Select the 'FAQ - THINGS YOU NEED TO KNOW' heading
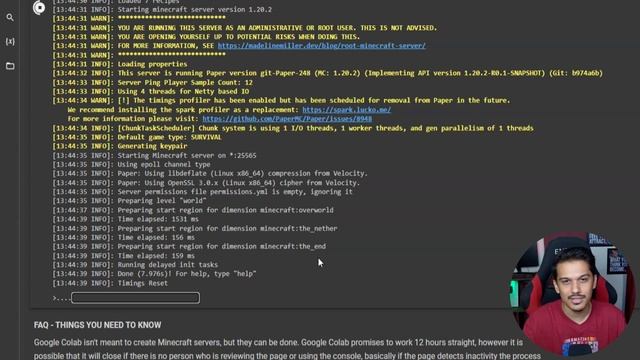The height and width of the screenshot is (360, 640). click(98, 325)
